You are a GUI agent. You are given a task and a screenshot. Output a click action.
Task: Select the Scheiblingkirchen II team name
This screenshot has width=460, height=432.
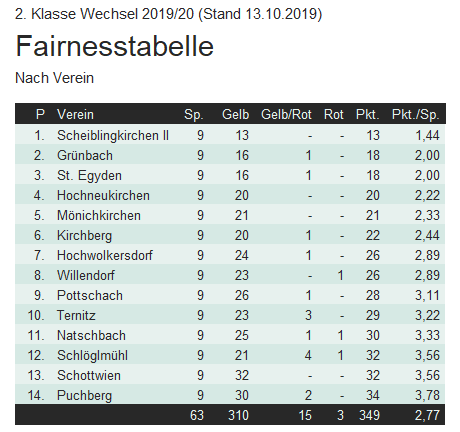pos(113,135)
